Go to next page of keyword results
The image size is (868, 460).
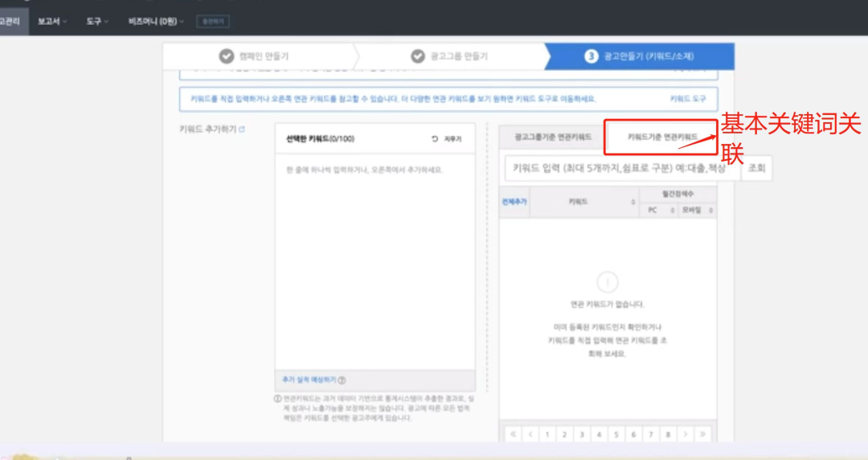click(x=686, y=434)
